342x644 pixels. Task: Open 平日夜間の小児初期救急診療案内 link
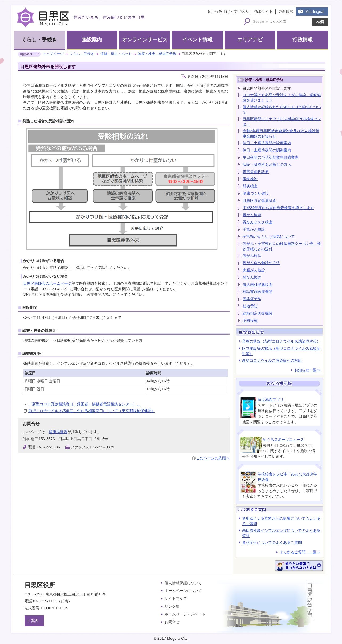[271, 157]
